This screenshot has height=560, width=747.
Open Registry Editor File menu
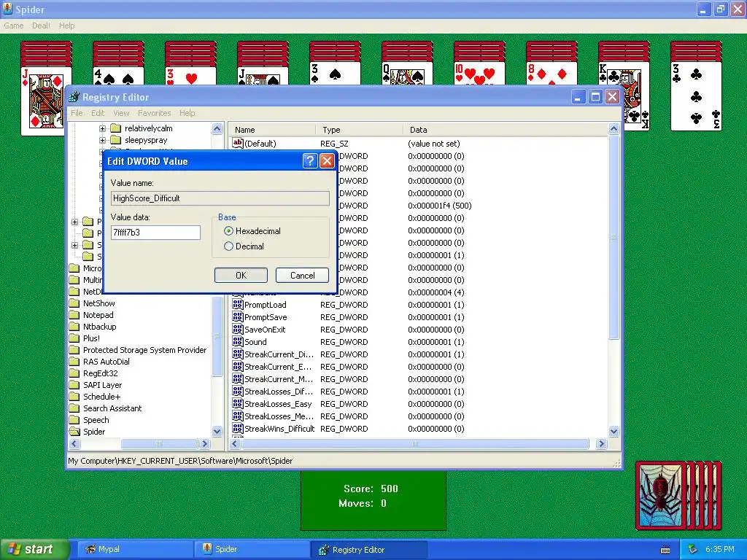pyautogui.click(x=77, y=113)
